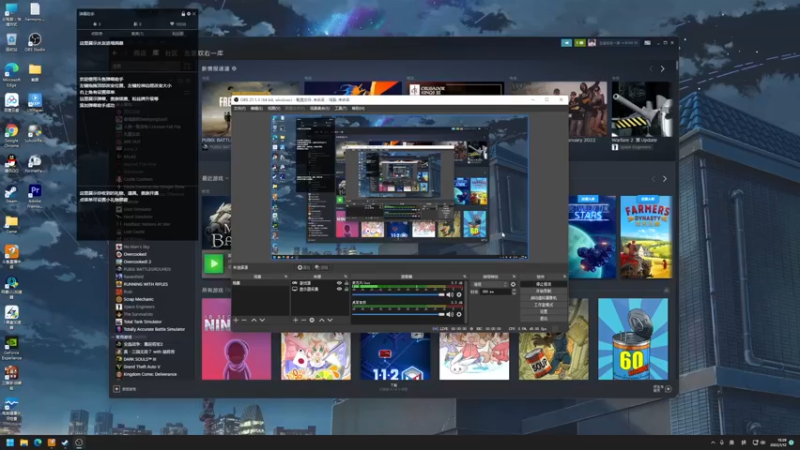Open Google Chrome desktop shortcut
This screenshot has width=800, height=450.
tap(12, 135)
